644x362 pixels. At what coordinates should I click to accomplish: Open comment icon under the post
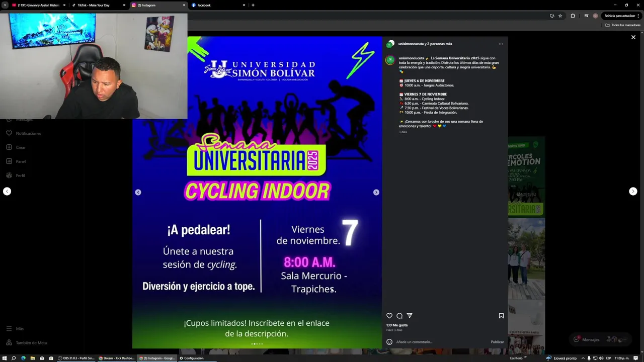(x=399, y=316)
